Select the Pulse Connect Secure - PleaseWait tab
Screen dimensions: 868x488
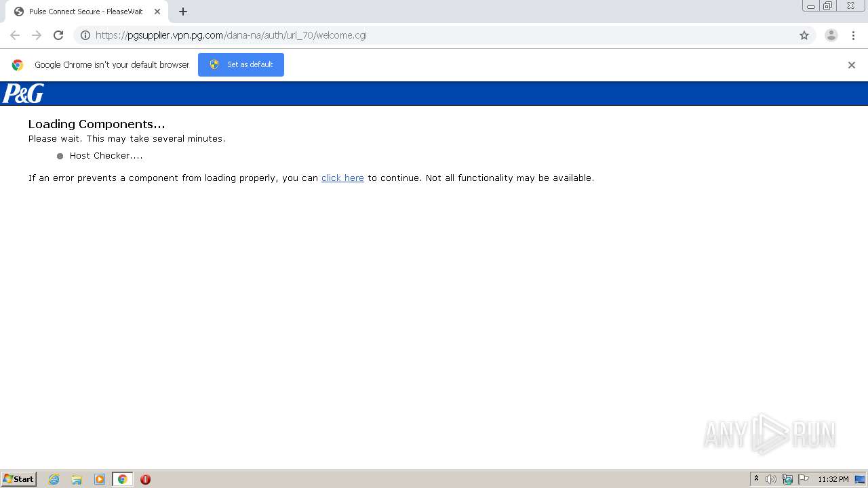pyautogui.click(x=86, y=12)
